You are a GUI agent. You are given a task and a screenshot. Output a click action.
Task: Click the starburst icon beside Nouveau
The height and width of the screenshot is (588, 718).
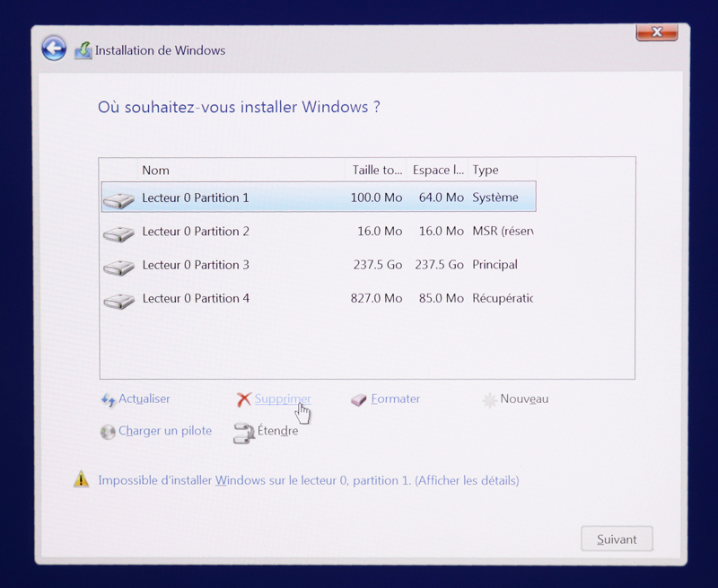tap(489, 400)
